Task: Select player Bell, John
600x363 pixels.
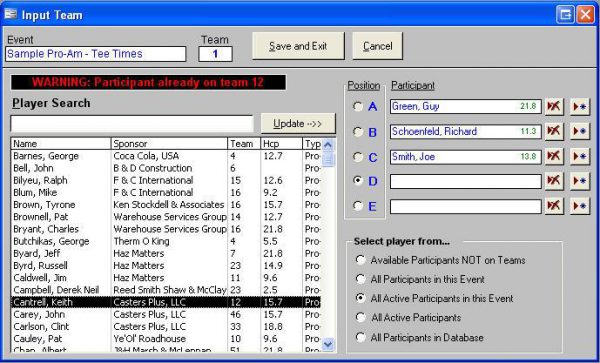Action: (166, 168)
